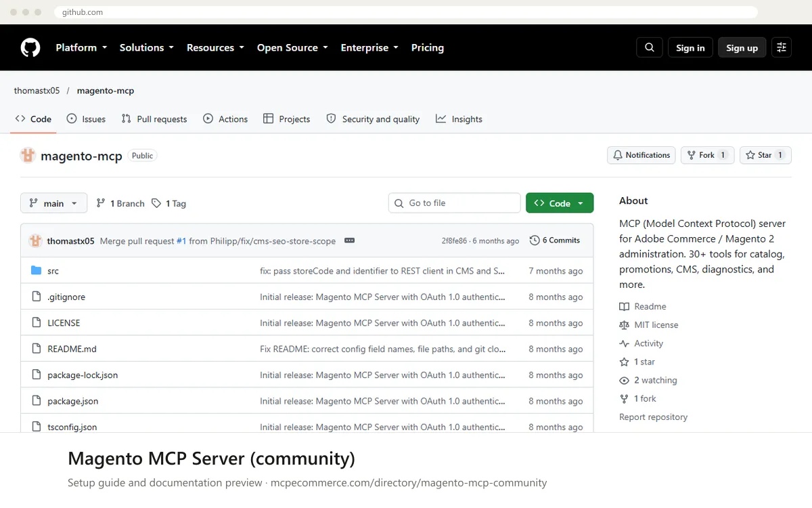Click the Report repository link

[x=653, y=417]
